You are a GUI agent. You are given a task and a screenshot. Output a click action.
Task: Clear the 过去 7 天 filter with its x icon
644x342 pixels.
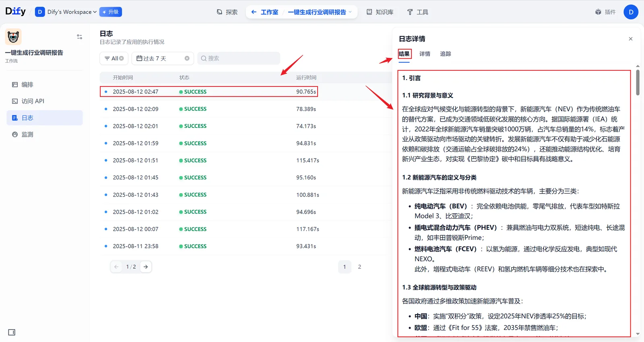point(187,58)
